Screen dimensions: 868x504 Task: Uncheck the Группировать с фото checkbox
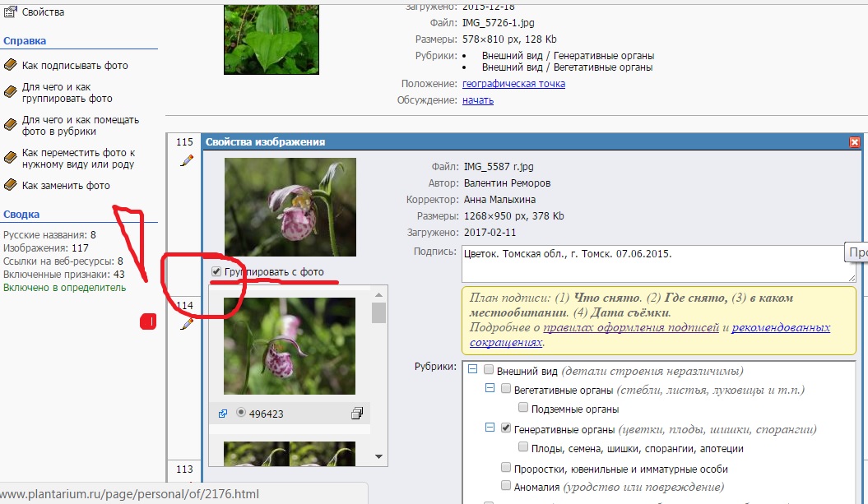click(x=216, y=272)
